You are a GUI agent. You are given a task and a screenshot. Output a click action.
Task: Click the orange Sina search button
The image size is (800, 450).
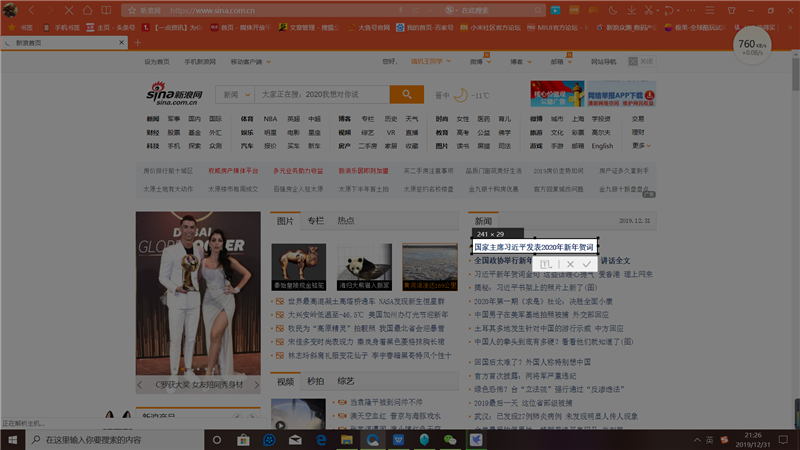pos(407,94)
